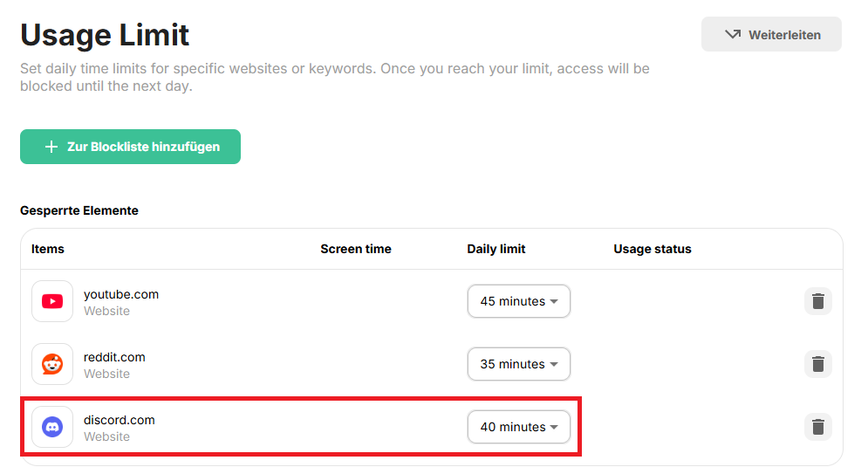Select the reddit.com website name
The width and height of the screenshot is (868, 474).
114,357
